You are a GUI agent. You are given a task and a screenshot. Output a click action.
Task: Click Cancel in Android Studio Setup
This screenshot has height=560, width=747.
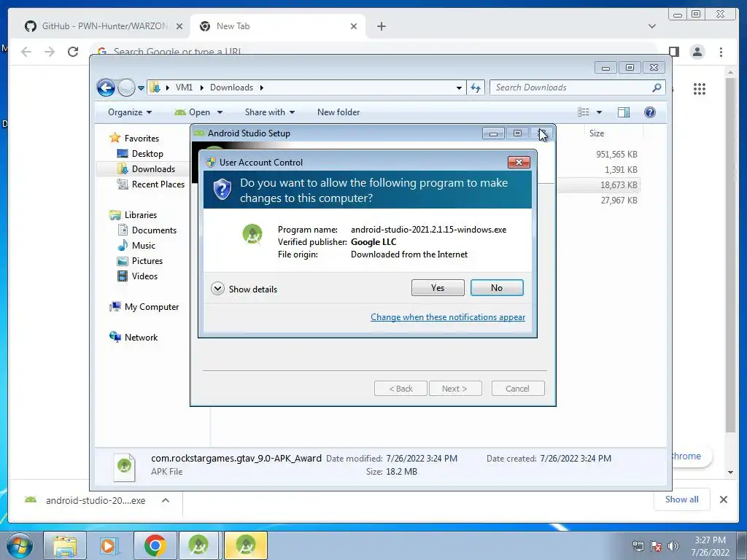(x=517, y=389)
